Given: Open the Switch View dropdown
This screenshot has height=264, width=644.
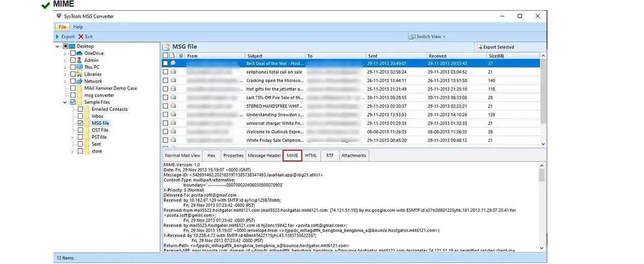Looking at the screenshot, I should point(428,37).
